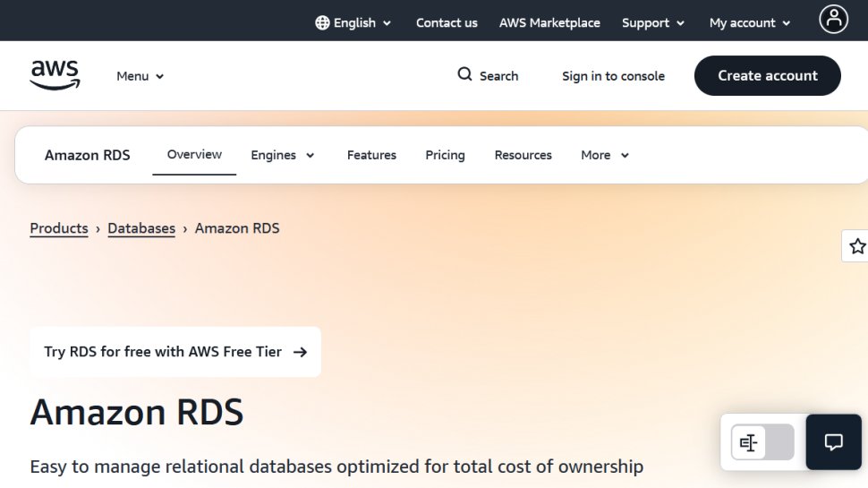The height and width of the screenshot is (488, 868).
Task: Click the globe language icon
Action: (322, 22)
